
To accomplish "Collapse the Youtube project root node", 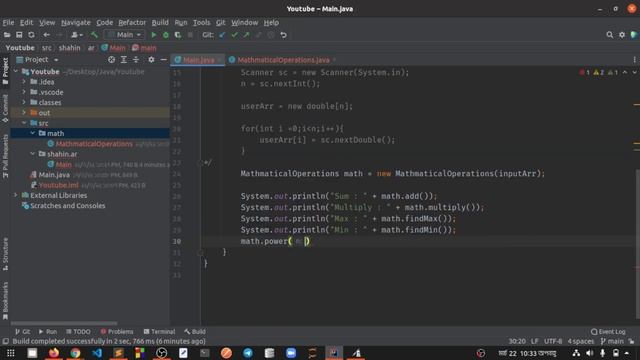I will (16, 71).
